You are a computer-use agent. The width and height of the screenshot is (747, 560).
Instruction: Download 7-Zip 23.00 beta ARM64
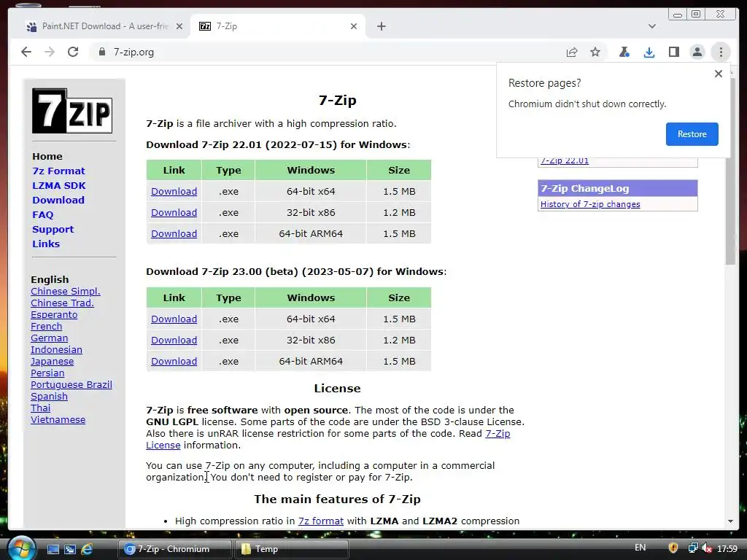click(x=174, y=362)
